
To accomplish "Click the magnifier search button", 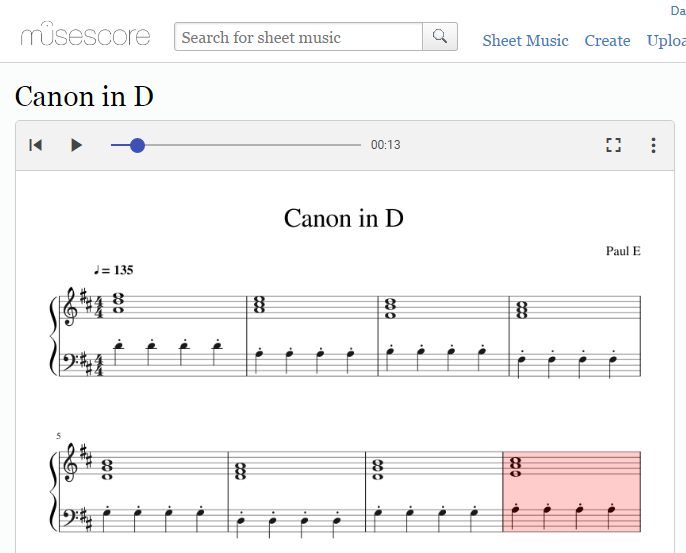I will [440, 37].
